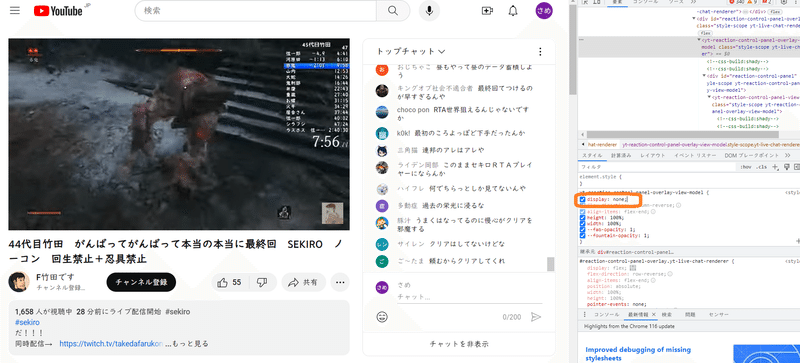Screen dimensions: 800x363
Task: Toggle DevTools device toolbar icon
Action: [x=596, y=2]
